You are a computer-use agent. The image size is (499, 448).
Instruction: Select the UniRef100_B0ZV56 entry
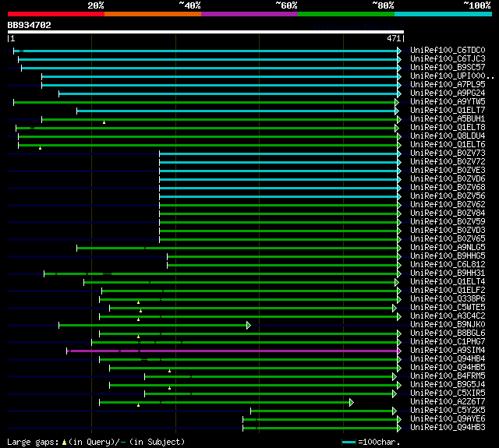coord(448,196)
